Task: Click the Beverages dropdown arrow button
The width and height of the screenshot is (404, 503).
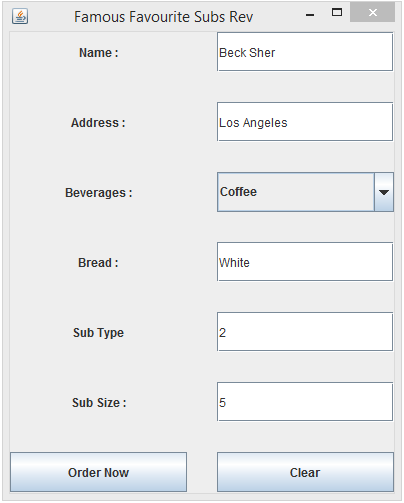Action: (384, 192)
